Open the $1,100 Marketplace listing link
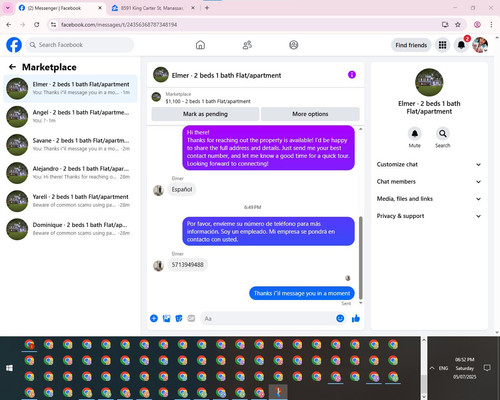This screenshot has height=400, width=500. [x=208, y=101]
